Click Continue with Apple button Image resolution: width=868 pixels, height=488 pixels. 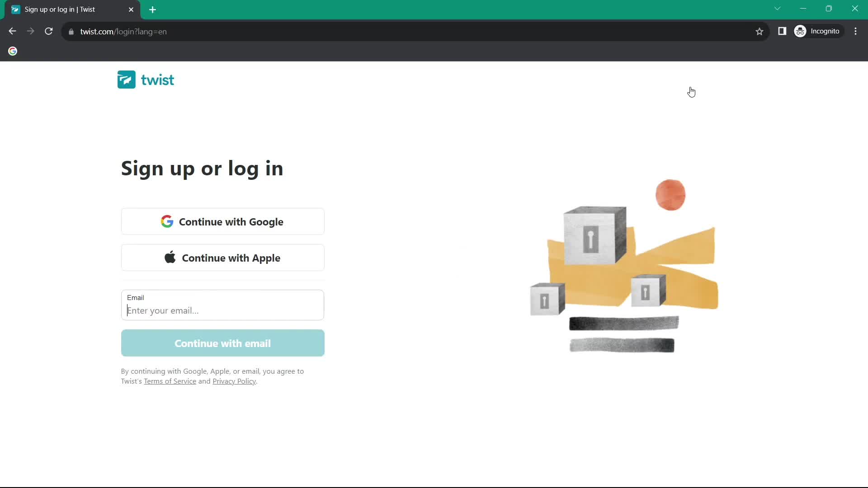click(x=222, y=258)
